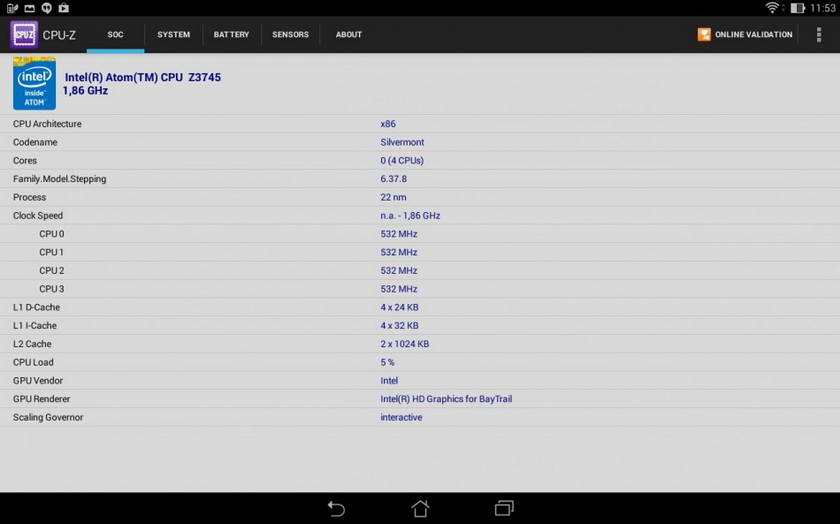Screen dimensions: 840x524
Task: Tap the L1 D-Cache label
Action: click(36, 307)
